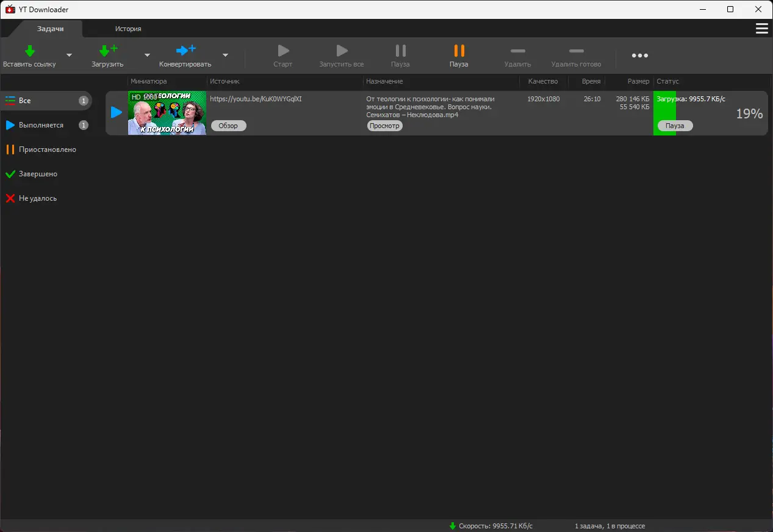Click the 19% progress percentage
Viewport: 773px width, 532px height.
tap(749, 113)
